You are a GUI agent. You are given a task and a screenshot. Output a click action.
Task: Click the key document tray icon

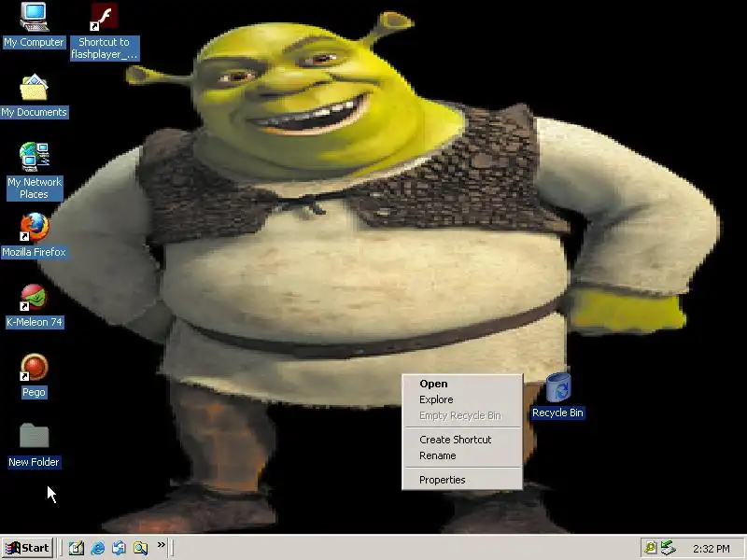coord(650,548)
